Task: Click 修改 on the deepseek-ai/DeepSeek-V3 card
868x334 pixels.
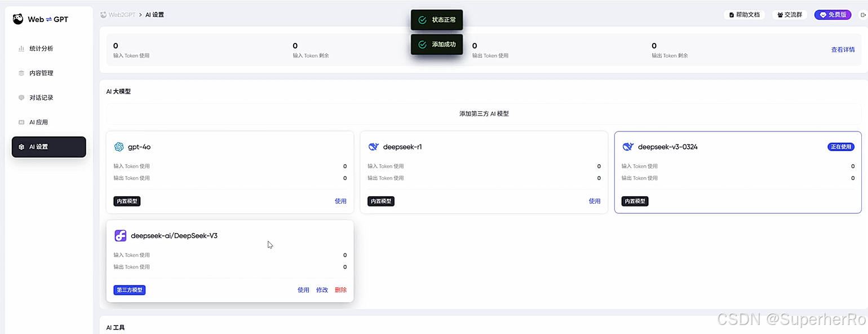Action: [x=322, y=290]
